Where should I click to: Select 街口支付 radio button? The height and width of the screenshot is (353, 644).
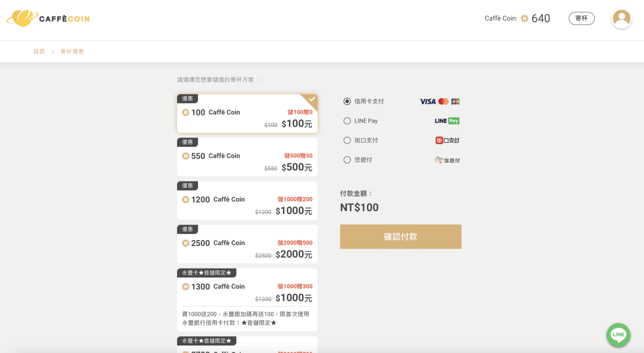(347, 140)
